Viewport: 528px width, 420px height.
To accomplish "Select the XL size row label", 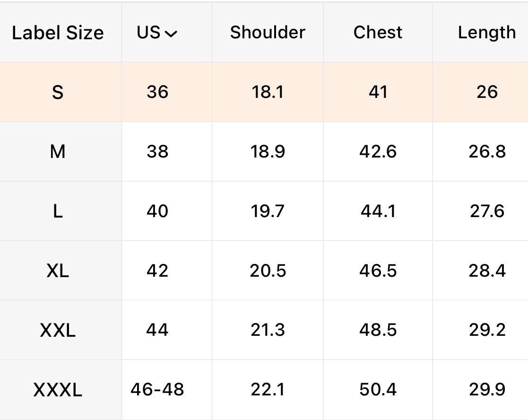I will click(x=58, y=271).
